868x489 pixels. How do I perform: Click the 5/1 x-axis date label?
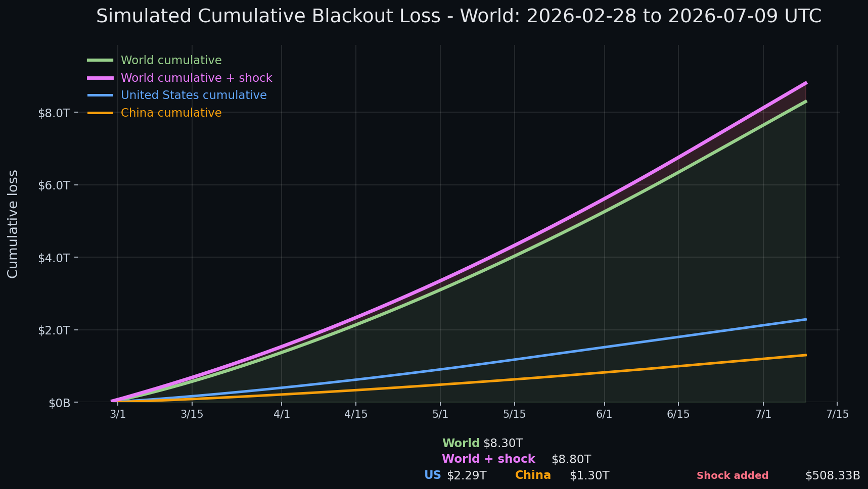[440, 414]
